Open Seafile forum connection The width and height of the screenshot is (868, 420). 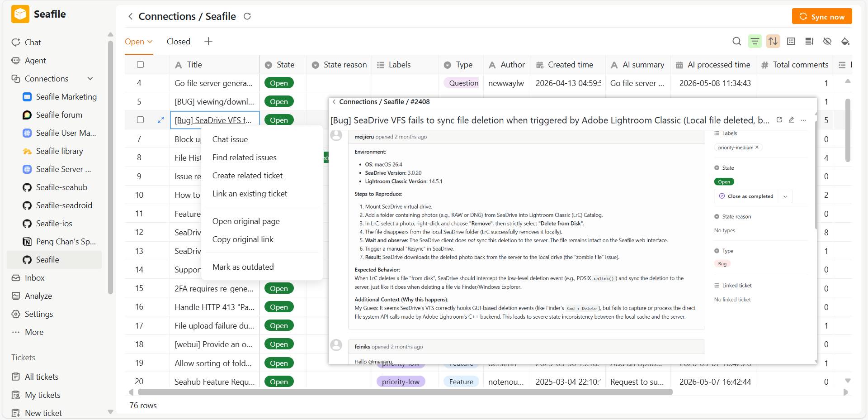pyautogui.click(x=59, y=115)
